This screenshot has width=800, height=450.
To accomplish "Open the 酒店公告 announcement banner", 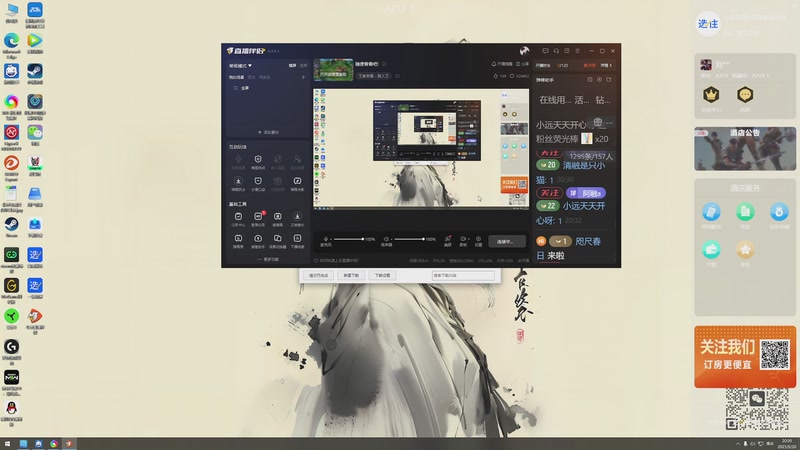I will [x=745, y=148].
